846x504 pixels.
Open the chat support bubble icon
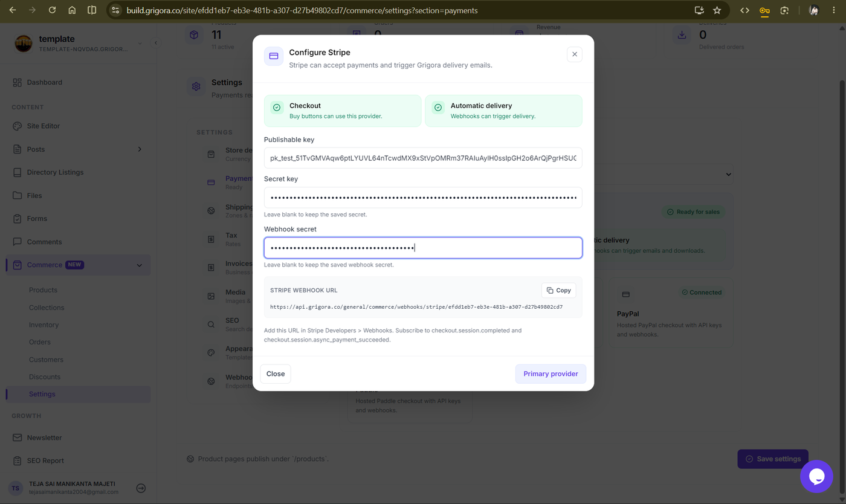[x=816, y=476]
